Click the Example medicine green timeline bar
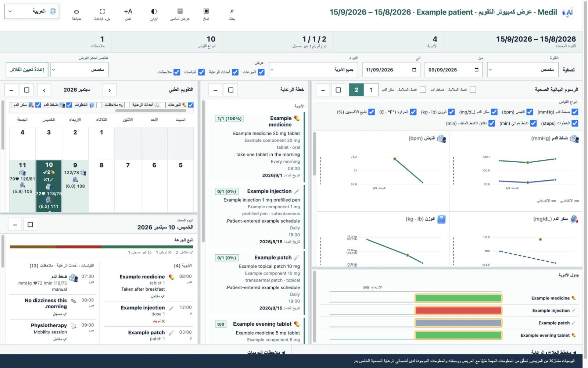The height and width of the screenshot is (368, 588). (458, 298)
